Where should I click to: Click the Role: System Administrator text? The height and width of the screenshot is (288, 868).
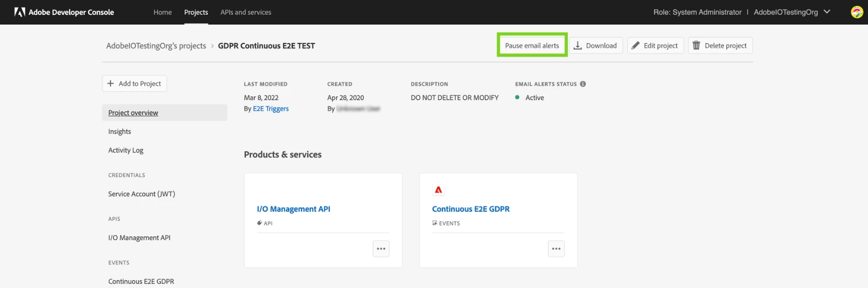698,12
